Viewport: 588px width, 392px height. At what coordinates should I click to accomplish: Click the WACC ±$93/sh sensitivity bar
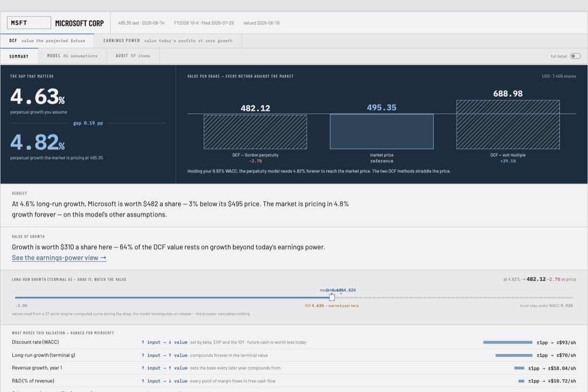(x=508, y=342)
